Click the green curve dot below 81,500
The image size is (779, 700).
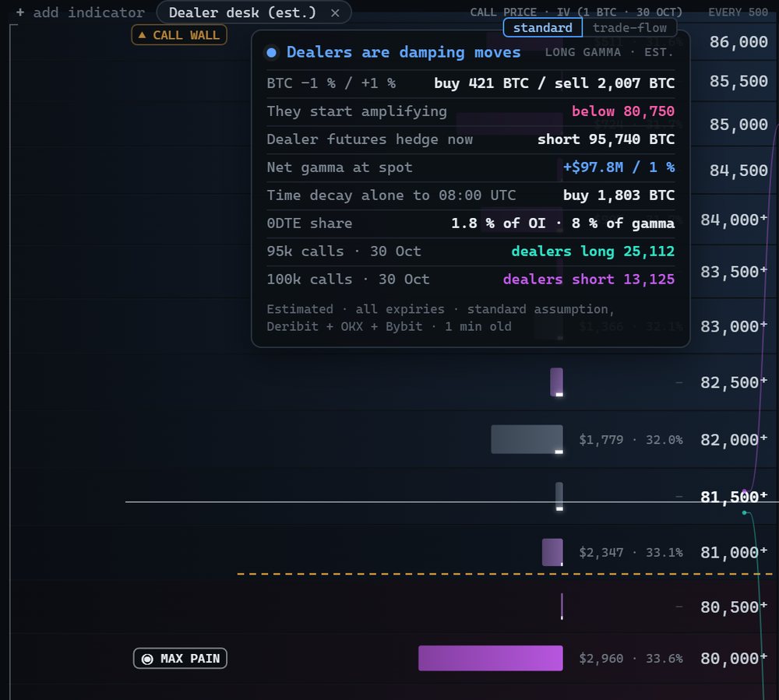(x=744, y=512)
